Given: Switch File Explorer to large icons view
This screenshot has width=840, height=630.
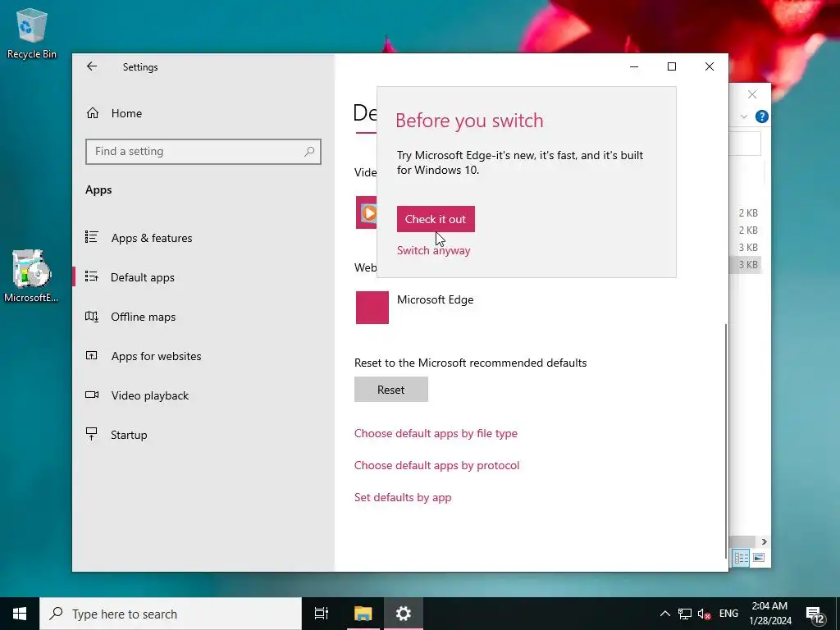Looking at the screenshot, I should point(759,558).
